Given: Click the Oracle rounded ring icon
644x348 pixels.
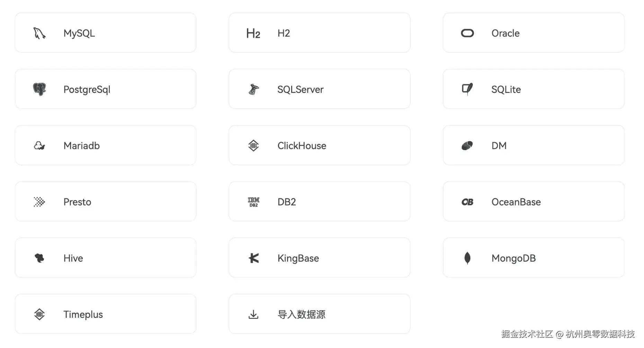Looking at the screenshot, I should pos(467,33).
